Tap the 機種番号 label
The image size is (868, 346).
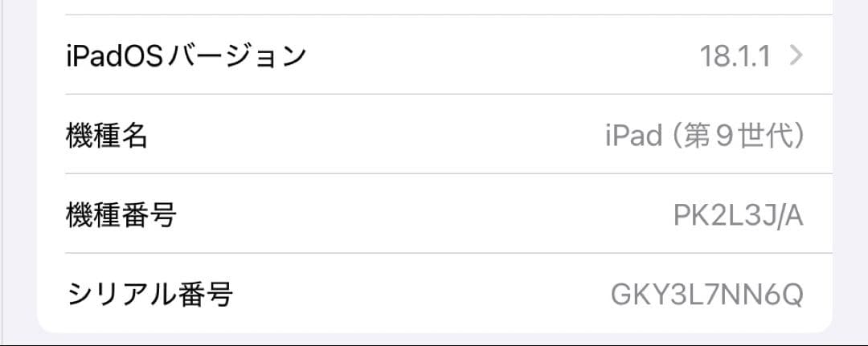[121, 214]
